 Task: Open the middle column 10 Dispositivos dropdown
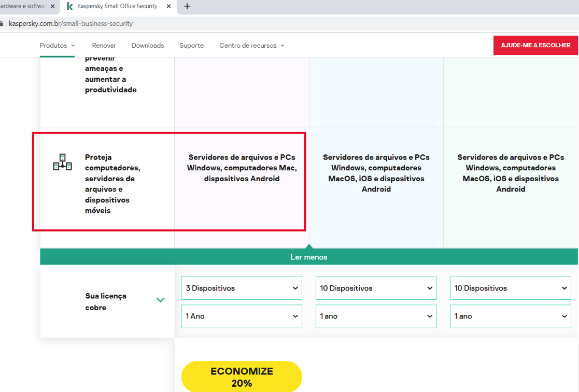pyautogui.click(x=376, y=288)
